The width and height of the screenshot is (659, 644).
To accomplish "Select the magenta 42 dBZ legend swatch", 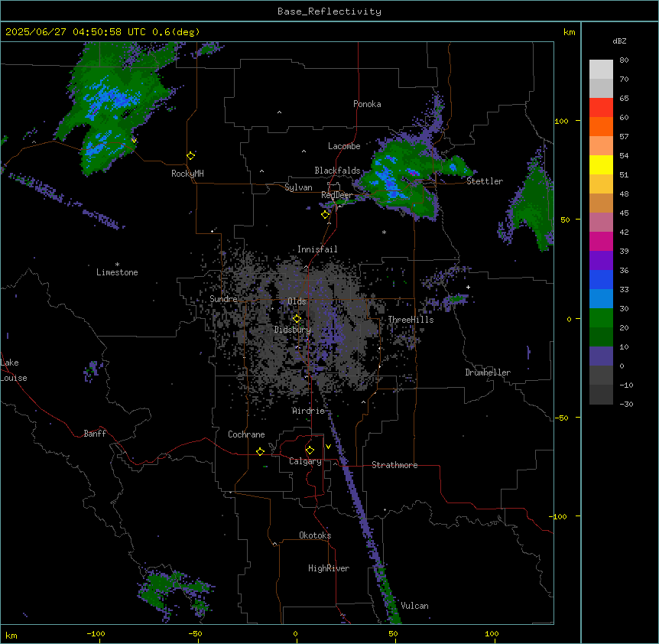I will coord(601,241).
